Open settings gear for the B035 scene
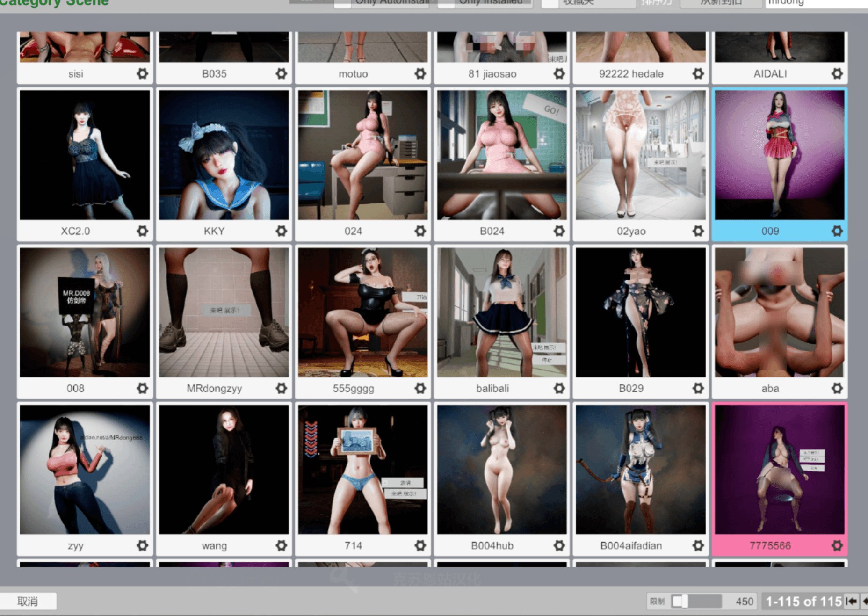Image resolution: width=868 pixels, height=616 pixels. tap(281, 73)
